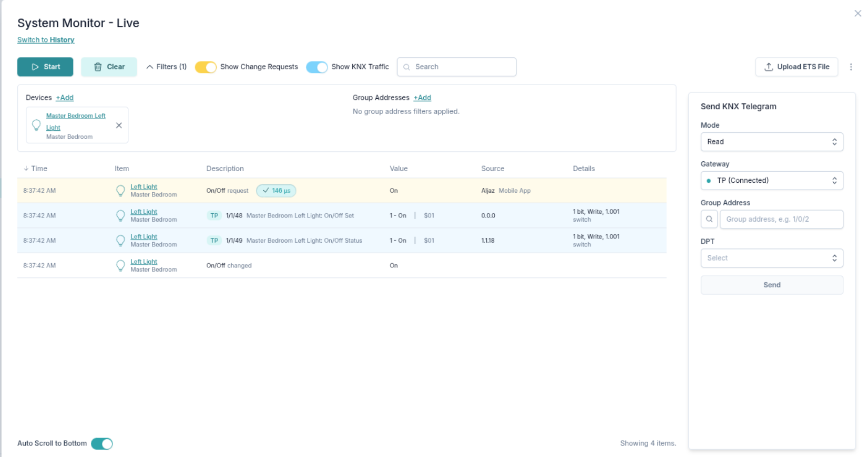Click light bulb icon in device filter chip
This screenshot has width=868, height=457.
(x=36, y=125)
